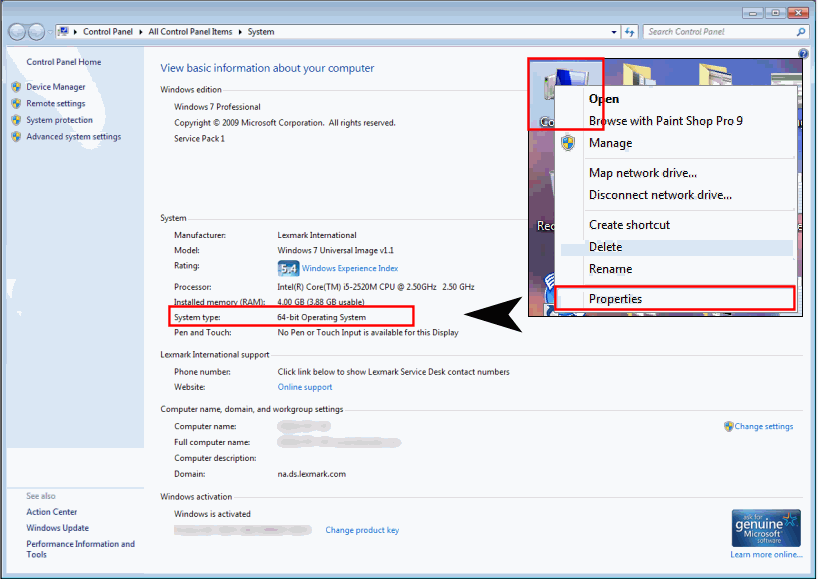Click the Service Pack 1 text
This screenshot has height=579, width=818.
(199, 139)
